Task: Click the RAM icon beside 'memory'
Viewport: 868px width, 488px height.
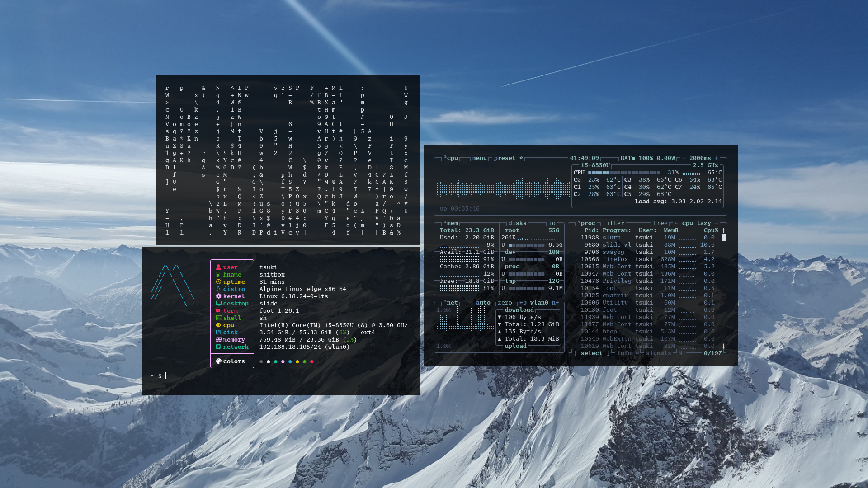Action: [219, 339]
